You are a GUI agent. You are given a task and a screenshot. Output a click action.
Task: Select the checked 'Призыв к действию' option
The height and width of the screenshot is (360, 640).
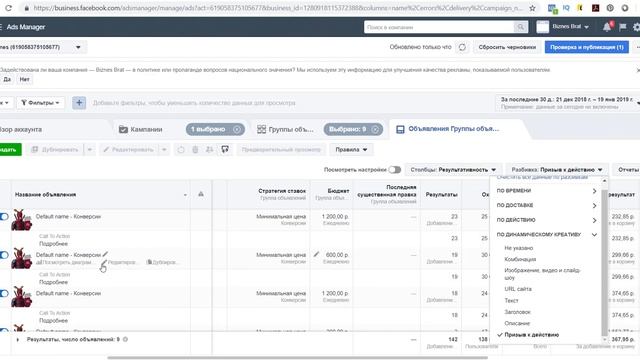[x=531, y=335]
